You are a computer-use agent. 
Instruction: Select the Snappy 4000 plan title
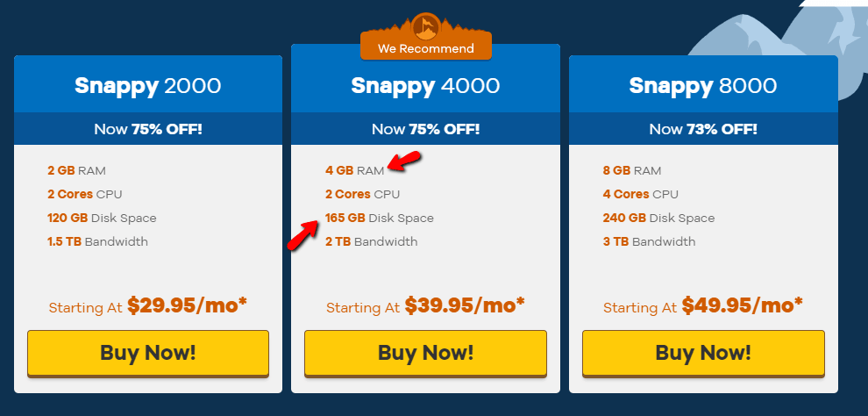(x=425, y=86)
